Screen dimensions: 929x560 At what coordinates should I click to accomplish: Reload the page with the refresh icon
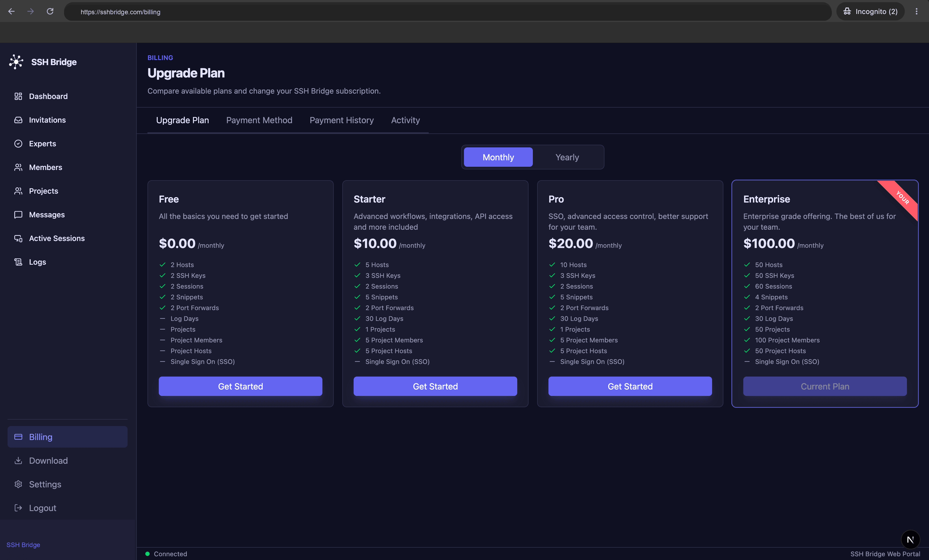tap(50, 11)
